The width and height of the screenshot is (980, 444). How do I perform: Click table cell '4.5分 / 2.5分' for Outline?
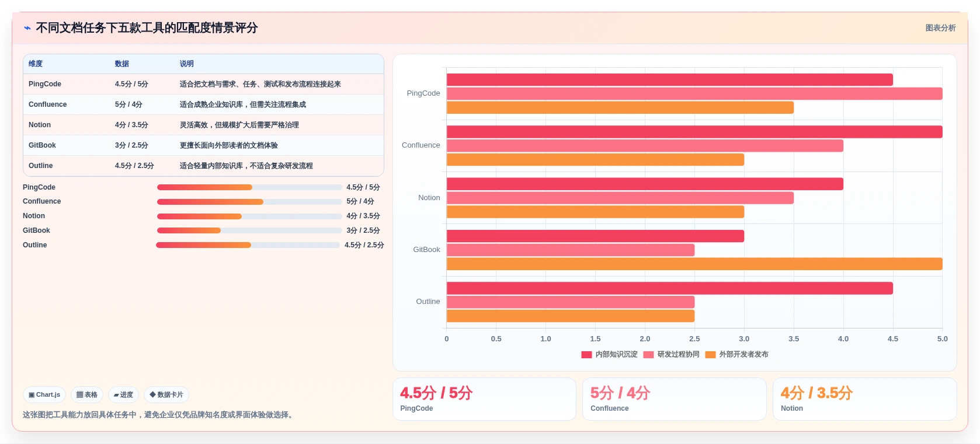134,166
